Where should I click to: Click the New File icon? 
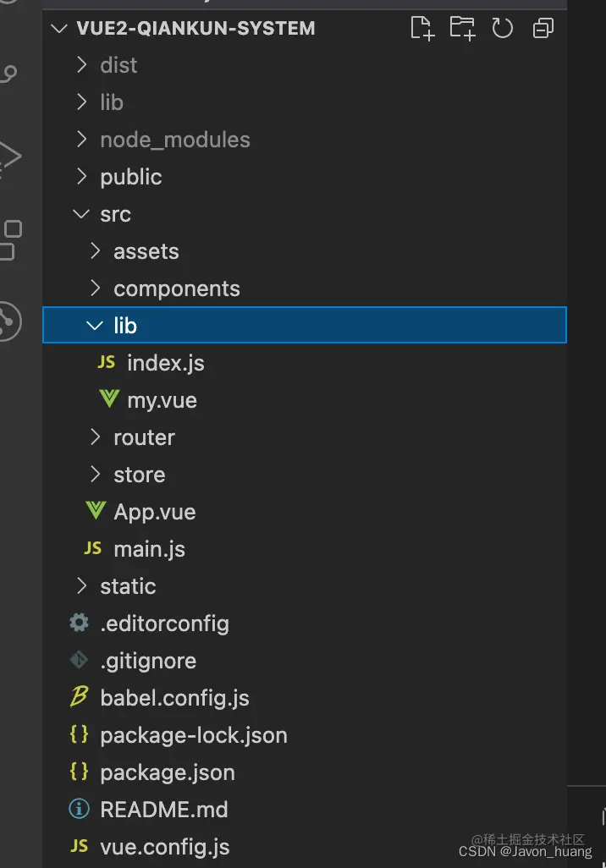(421, 29)
